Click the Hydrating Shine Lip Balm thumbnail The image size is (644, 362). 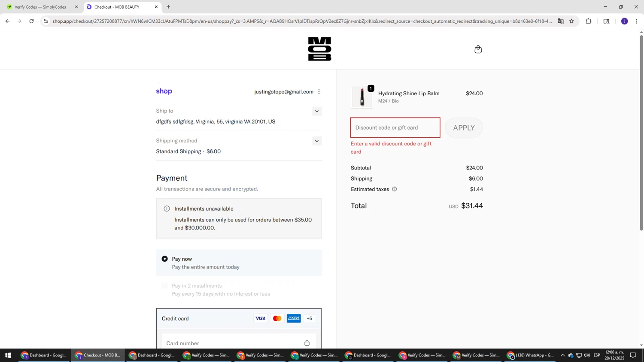tap(361, 97)
